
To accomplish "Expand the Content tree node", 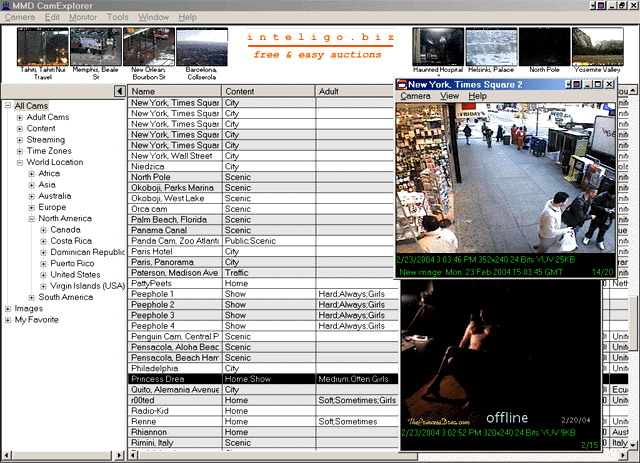I will pyautogui.click(x=20, y=129).
